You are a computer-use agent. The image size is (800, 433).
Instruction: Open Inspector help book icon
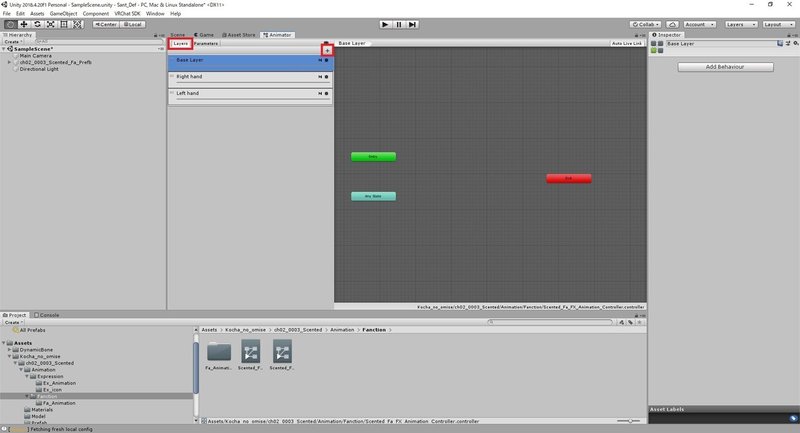tap(780, 43)
